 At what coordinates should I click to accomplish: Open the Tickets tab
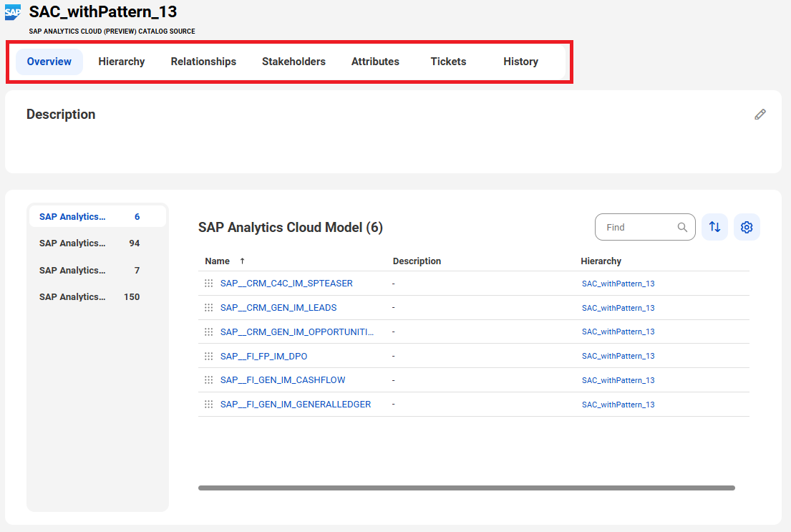[x=448, y=62]
